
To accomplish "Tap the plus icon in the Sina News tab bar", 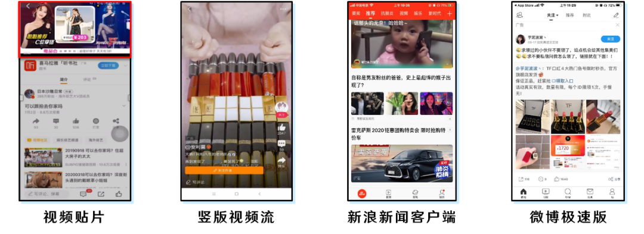I will tap(450, 14).
